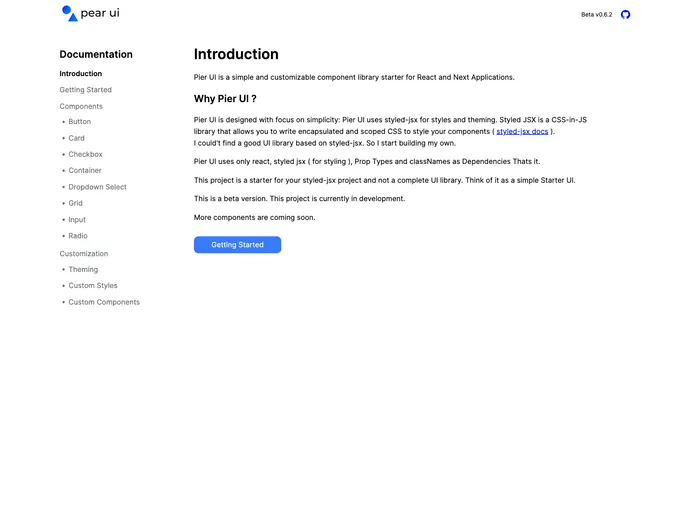Open the Container component page
This screenshot has height=512, width=688.
tap(85, 170)
